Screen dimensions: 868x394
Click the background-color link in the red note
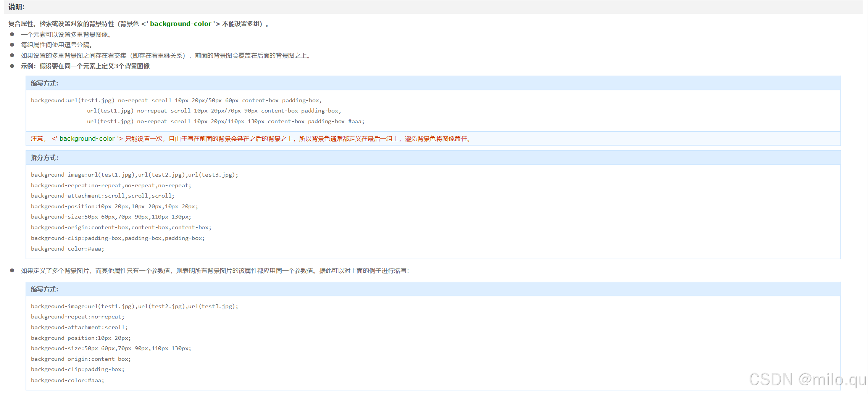coord(87,138)
